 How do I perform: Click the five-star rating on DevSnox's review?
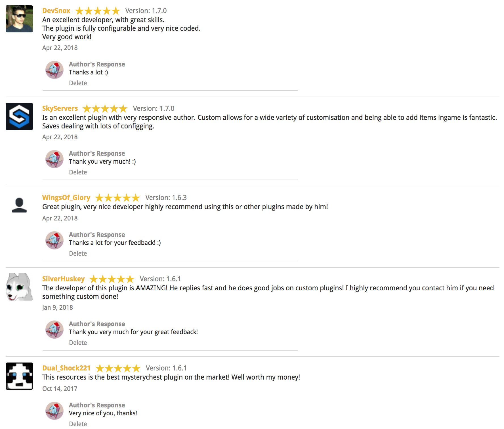(x=98, y=11)
